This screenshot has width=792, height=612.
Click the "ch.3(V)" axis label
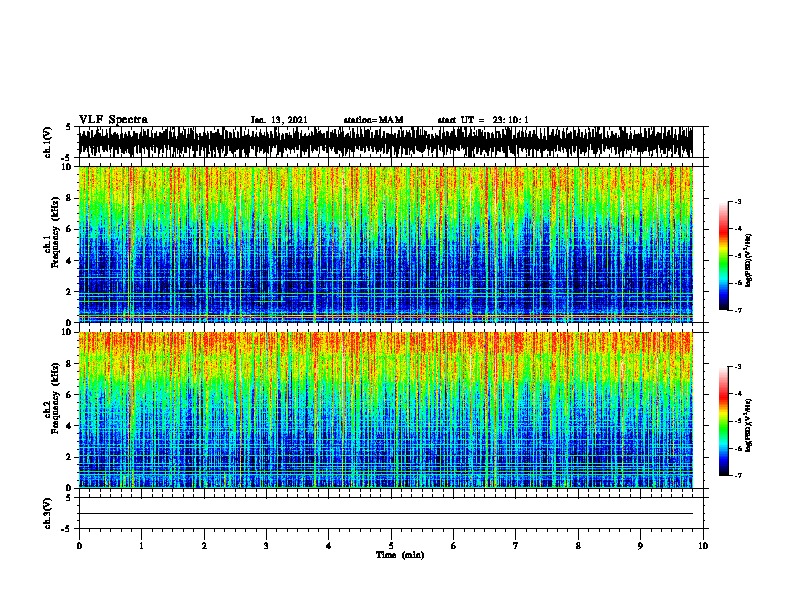48,513
